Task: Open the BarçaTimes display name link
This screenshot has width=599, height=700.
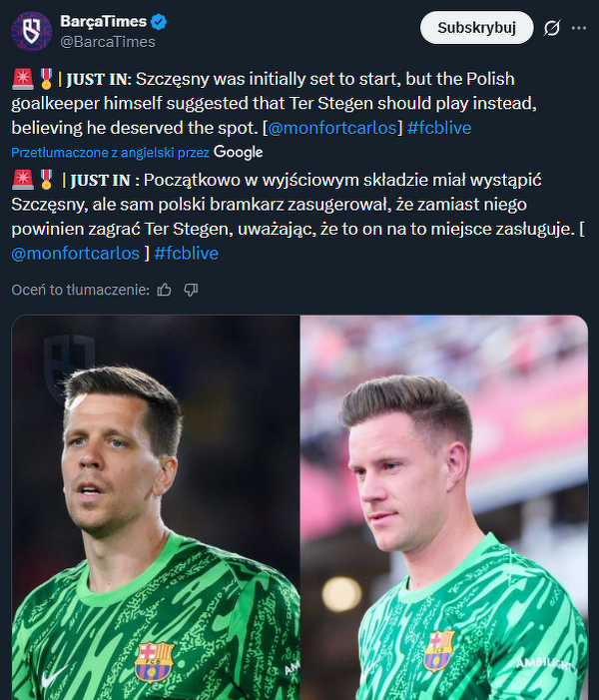Action: point(103,21)
